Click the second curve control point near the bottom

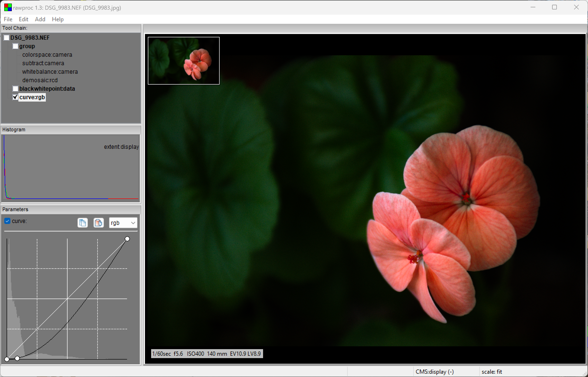(x=17, y=358)
